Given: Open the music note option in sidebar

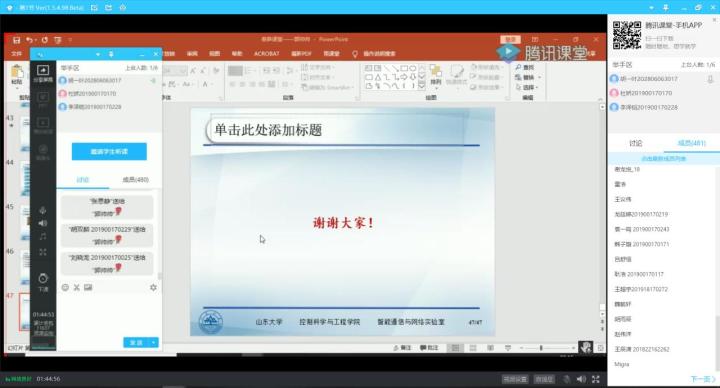Looking at the screenshot, I should [43, 236].
